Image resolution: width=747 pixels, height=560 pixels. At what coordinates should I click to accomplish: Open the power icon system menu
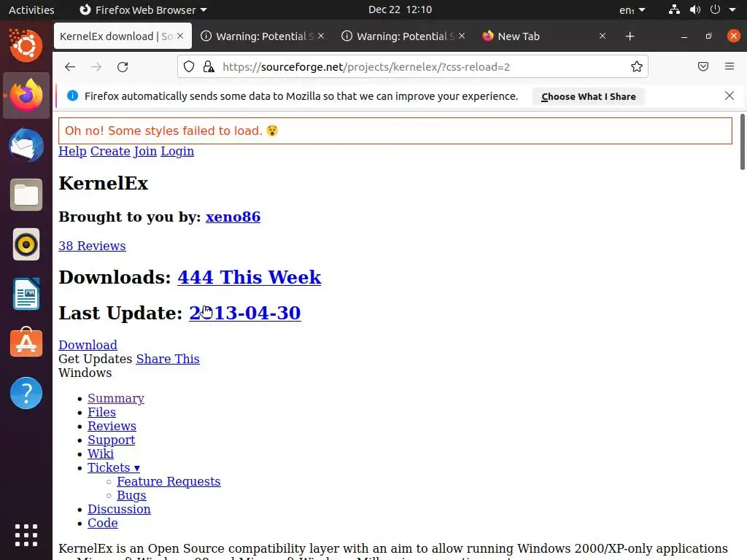(x=715, y=9)
